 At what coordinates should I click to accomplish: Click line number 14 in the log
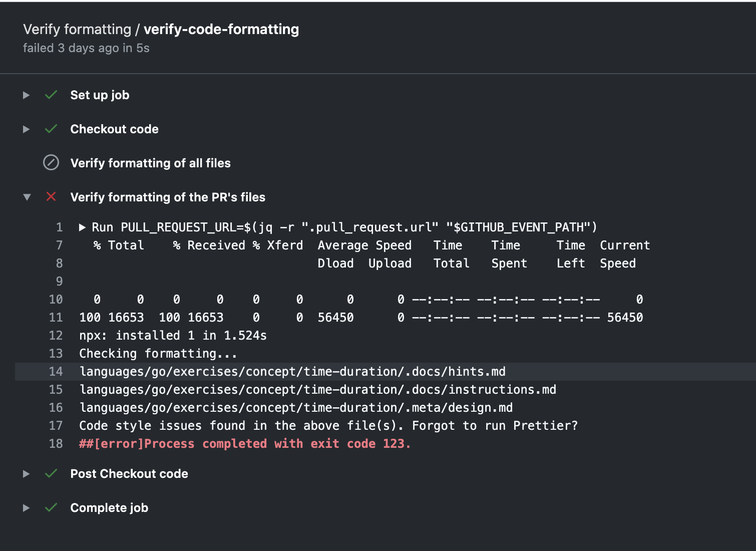[56, 371]
